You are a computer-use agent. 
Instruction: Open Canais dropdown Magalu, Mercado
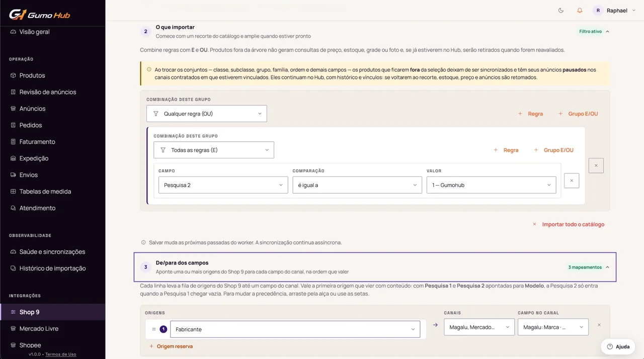coord(479,327)
